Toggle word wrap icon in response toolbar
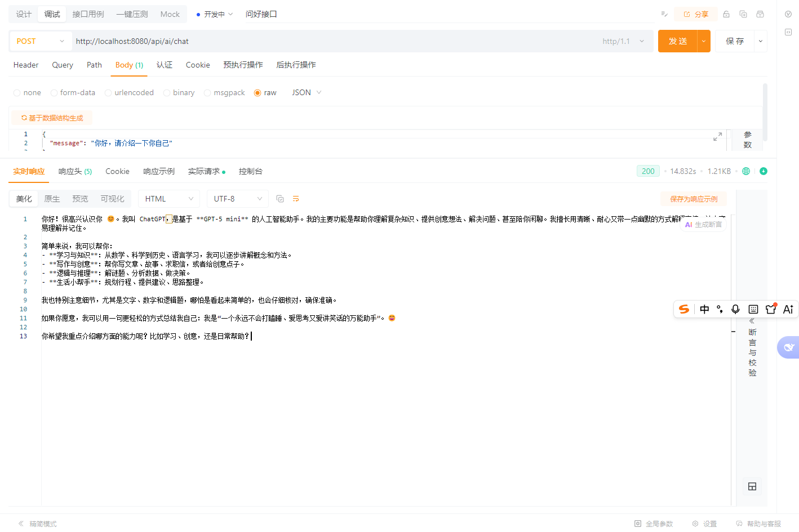Image resolution: width=799 pixels, height=532 pixels. (296, 199)
